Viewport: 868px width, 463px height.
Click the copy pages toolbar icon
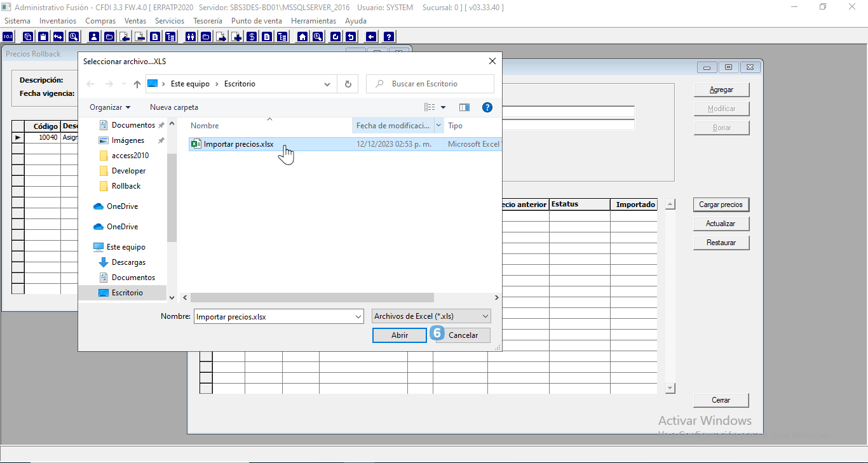click(x=28, y=37)
